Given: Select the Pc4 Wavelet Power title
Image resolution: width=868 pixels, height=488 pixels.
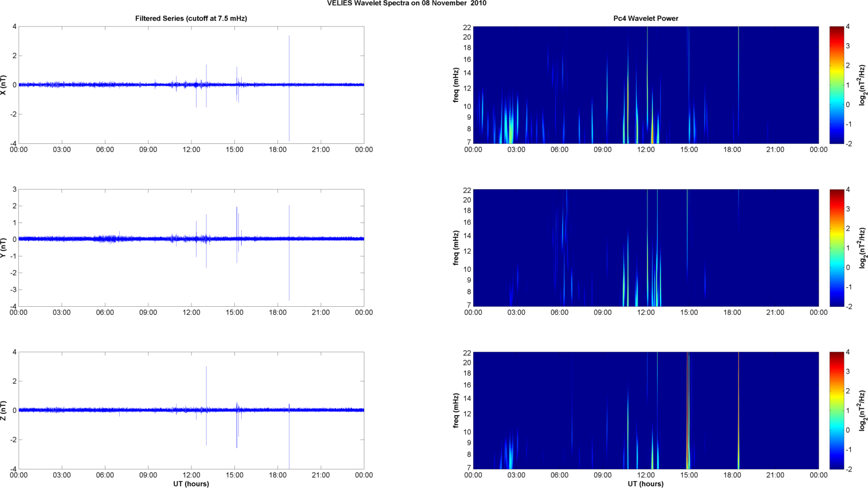Looking at the screenshot, I should (x=646, y=18).
